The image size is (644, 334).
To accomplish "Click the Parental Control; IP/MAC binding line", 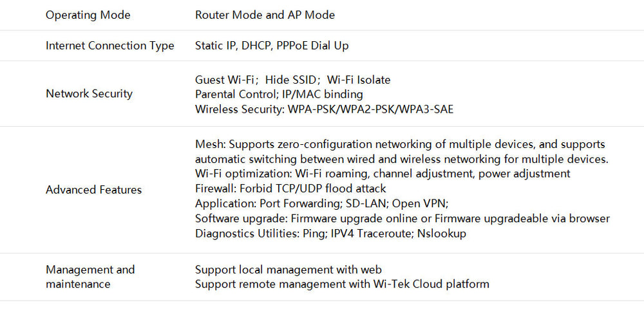I will pyautogui.click(x=279, y=95).
